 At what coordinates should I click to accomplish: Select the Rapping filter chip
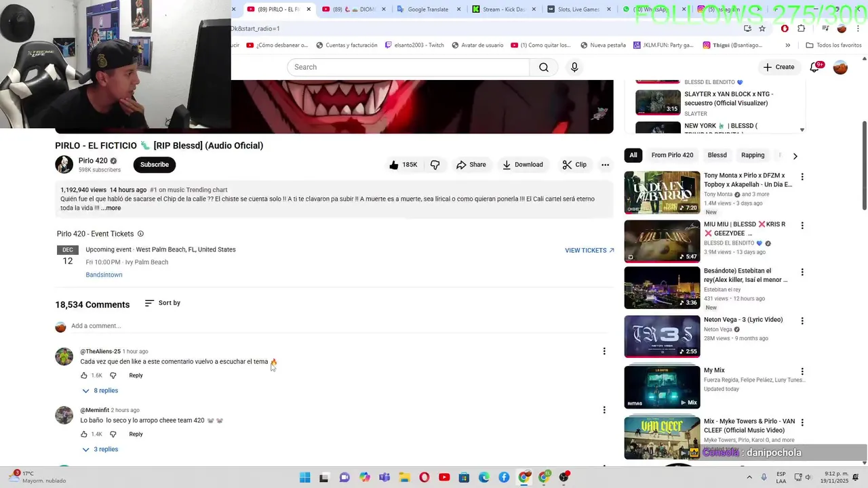click(x=753, y=155)
